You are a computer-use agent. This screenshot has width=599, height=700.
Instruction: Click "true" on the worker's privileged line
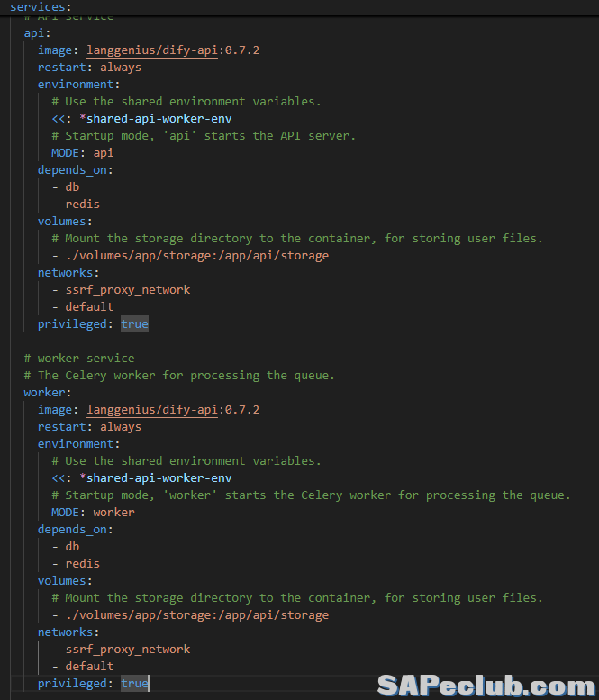coord(134,684)
